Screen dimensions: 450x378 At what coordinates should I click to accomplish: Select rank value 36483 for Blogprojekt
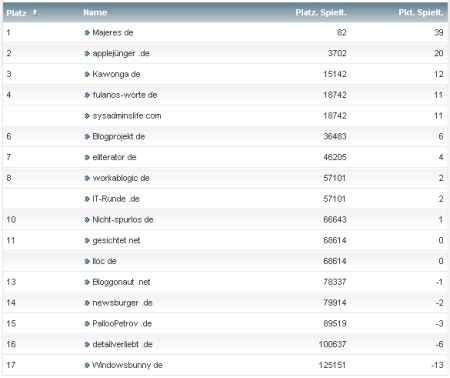click(x=335, y=136)
